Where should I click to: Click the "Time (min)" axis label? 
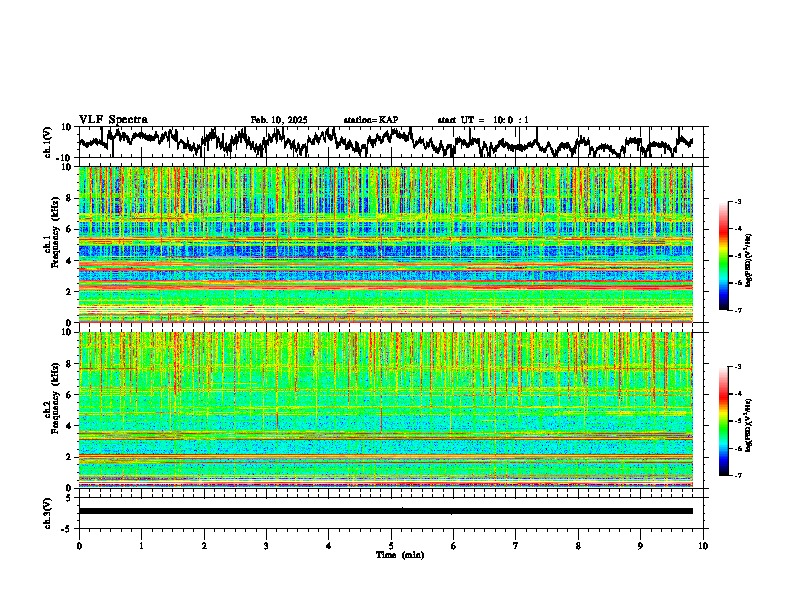coord(400,555)
